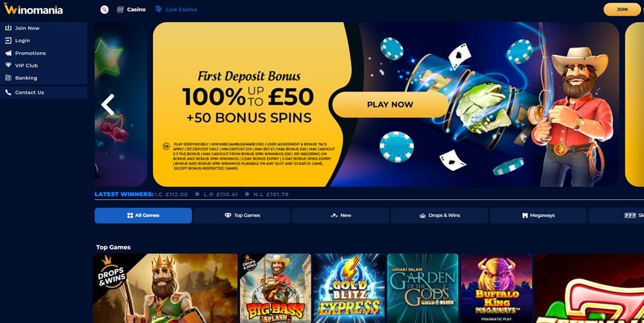Click the VIP Club diamond icon
644x323 pixels.
pos(8,66)
